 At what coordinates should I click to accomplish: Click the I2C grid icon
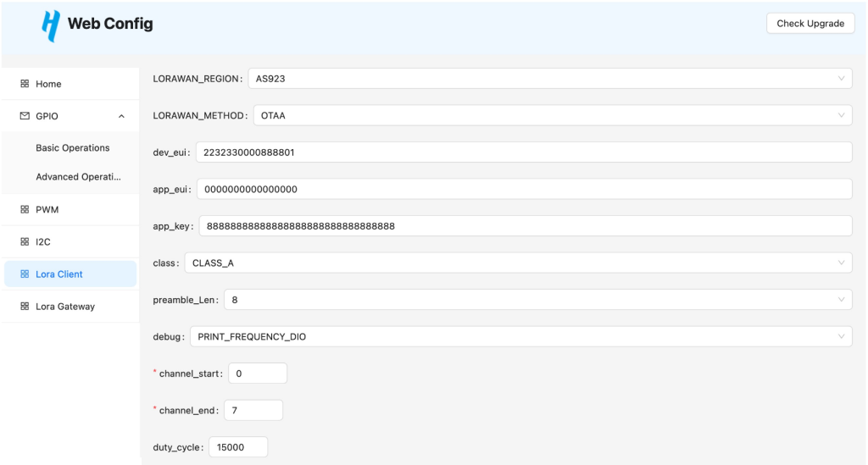pos(25,241)
